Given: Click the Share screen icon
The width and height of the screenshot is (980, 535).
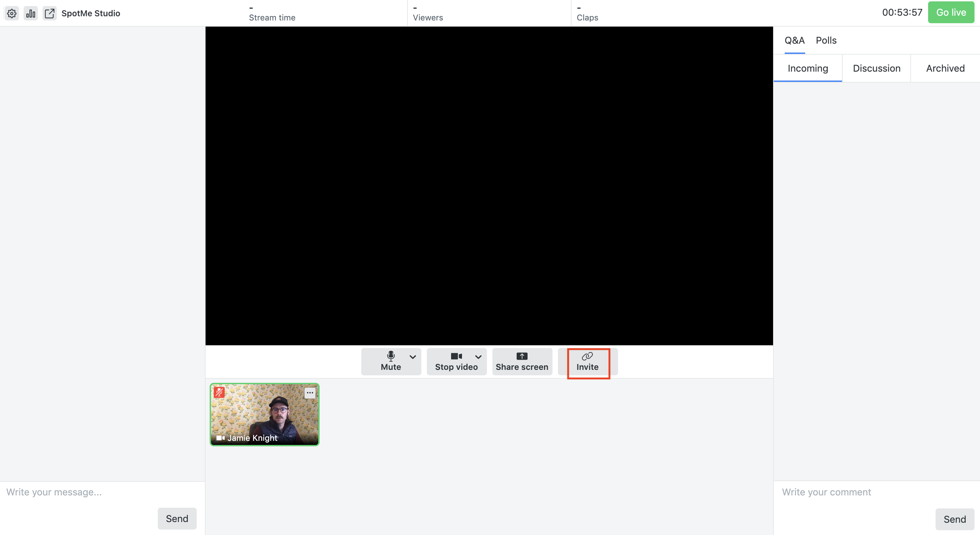Looking at the screenshot, I should [x=521, y=356].
